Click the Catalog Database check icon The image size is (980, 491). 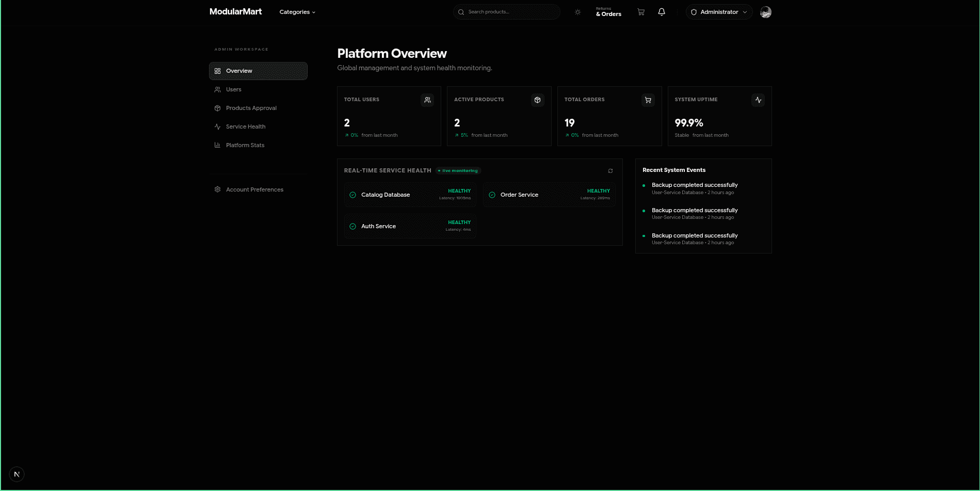(x=353, y=195)
